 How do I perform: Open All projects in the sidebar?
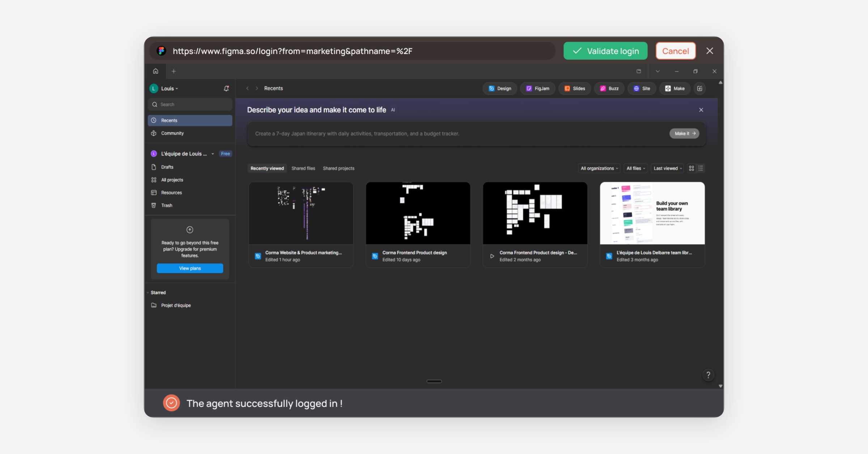[190, 180]
